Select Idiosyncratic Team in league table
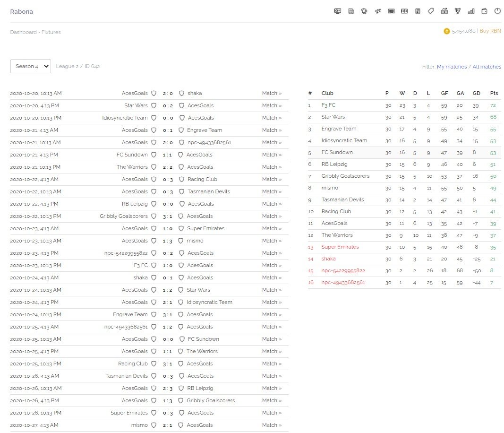Screen dimensions: 504x433 [x=344, y=140]
